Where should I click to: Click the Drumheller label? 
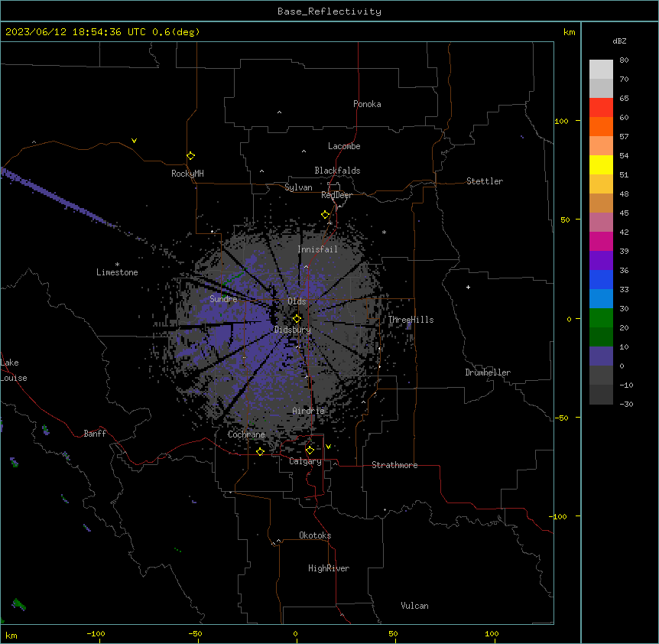pos(488,372)
